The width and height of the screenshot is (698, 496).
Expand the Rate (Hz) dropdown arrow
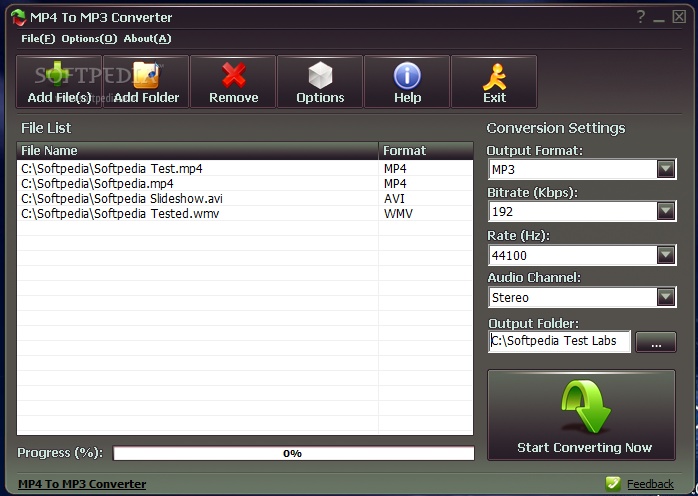[x=666, y=255]
